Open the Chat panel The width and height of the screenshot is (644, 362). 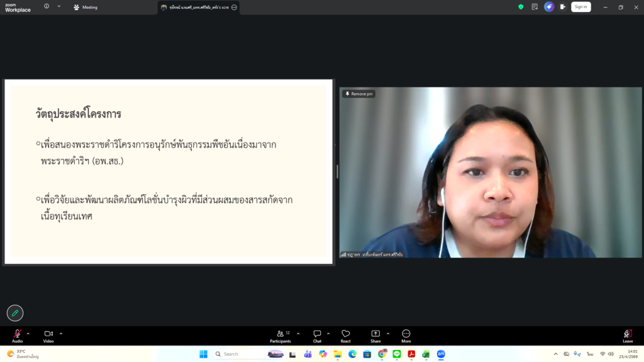tap(317, 336)
